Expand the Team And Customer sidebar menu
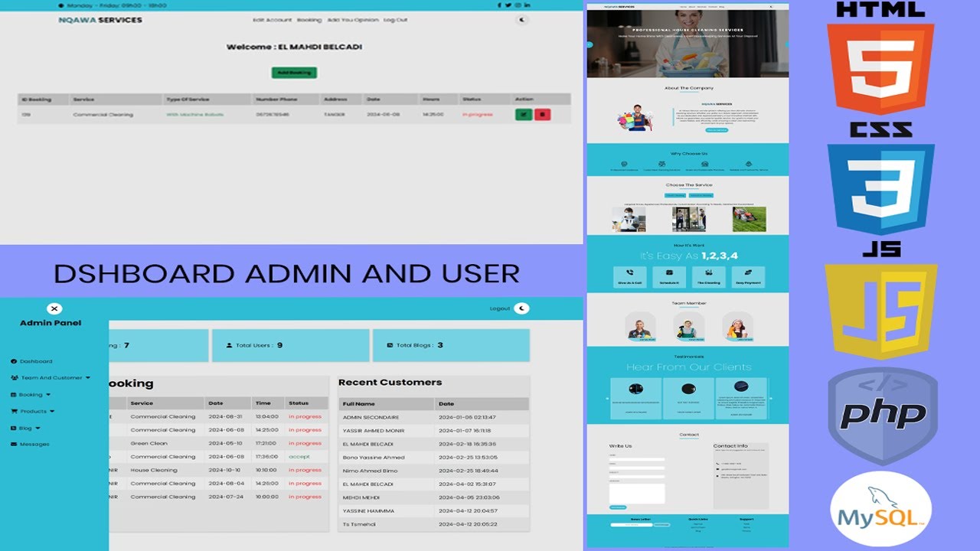The image size is (980, 551). point(51,377)
